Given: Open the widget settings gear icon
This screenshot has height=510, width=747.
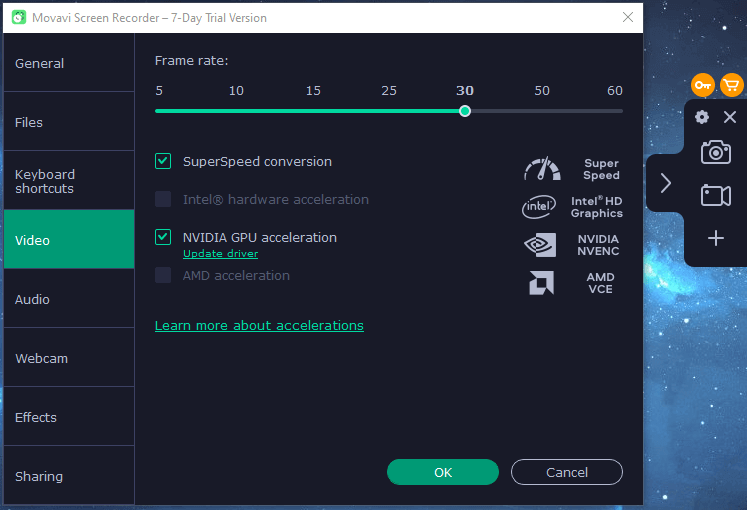Looking at the screenshot, I should click(x=702, y=117).
